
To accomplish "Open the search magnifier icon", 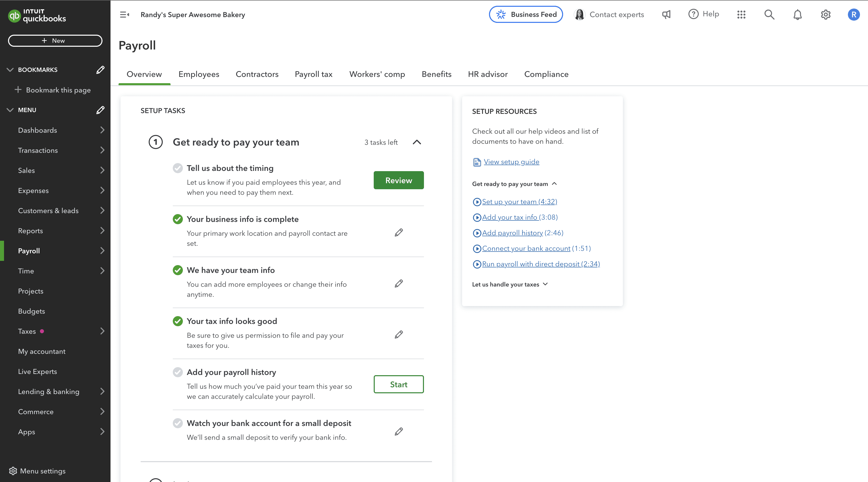I will coord(769,15).
